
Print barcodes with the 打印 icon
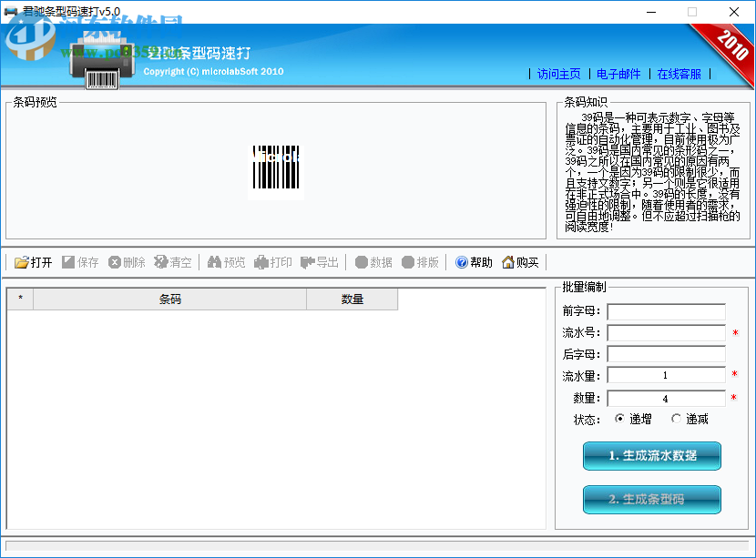tap(273, 263)
